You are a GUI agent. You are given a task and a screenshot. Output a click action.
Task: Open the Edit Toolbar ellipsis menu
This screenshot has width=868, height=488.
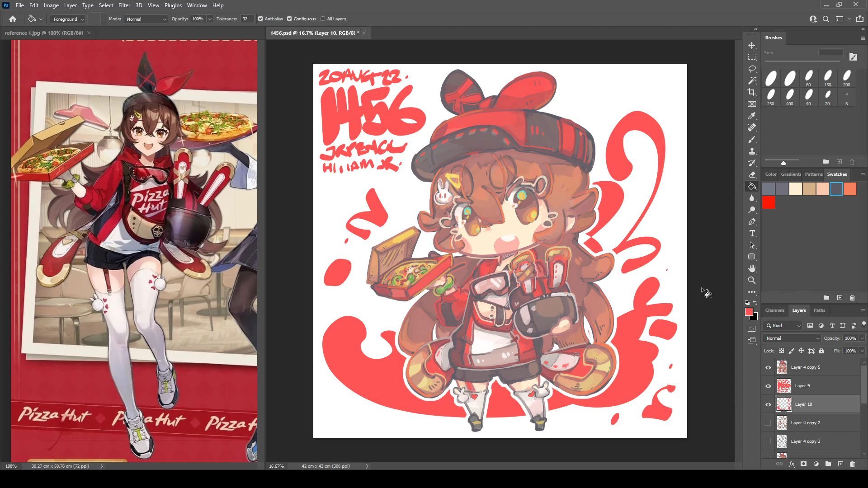coord(752,292)
